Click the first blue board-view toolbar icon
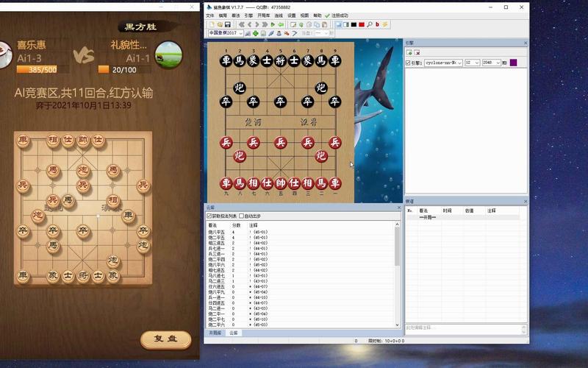Image resolution: width=588 pixels, height=368 pixels. click(x=338, y=24)
